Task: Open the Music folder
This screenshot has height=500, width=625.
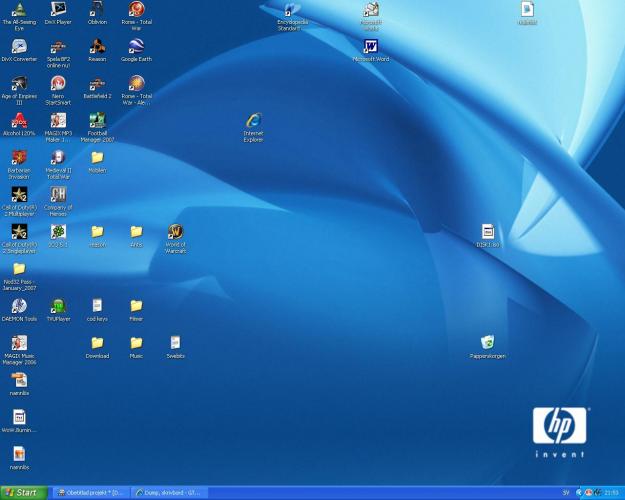Action: (x=136, y=343)
